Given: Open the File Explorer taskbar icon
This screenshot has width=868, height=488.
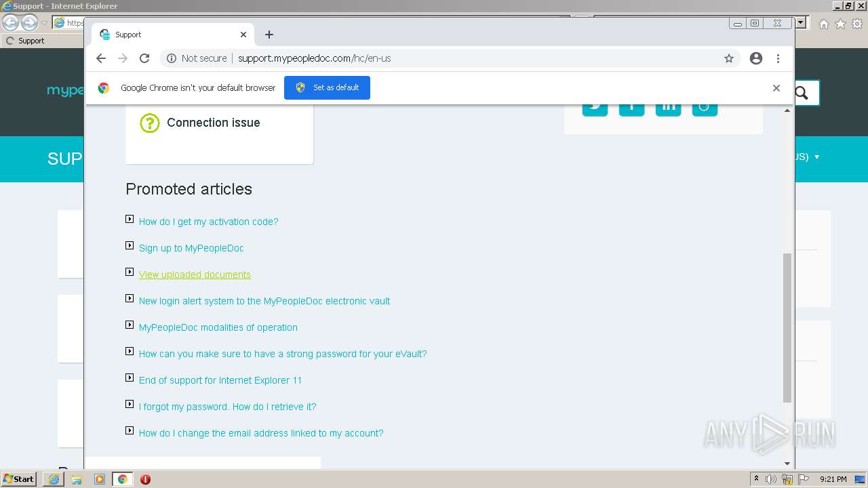Looking at the screenshot, I should click(x=77, y=479).
